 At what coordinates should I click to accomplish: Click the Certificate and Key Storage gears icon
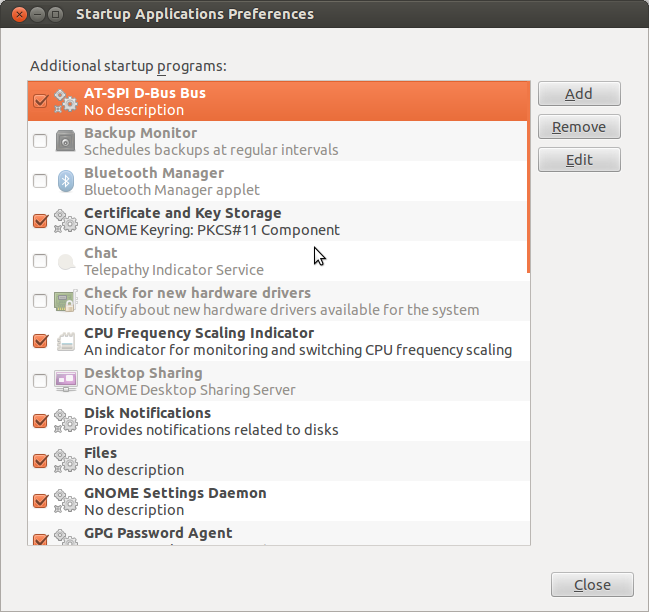click(65, 221)
